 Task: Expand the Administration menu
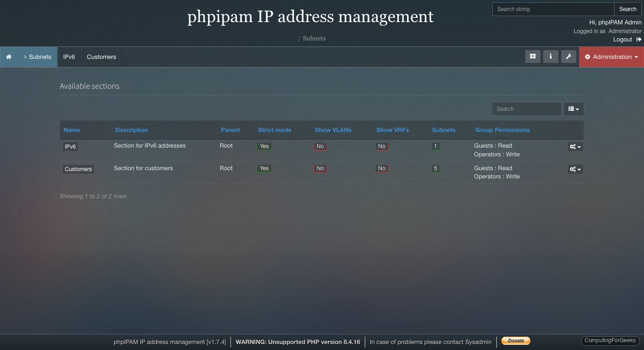611,57
